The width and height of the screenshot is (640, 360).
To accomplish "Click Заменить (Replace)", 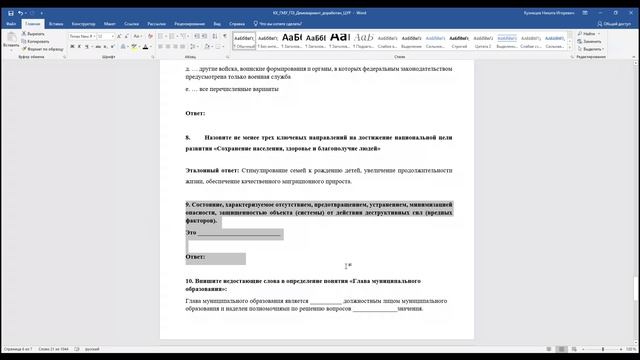I will 589,42.
